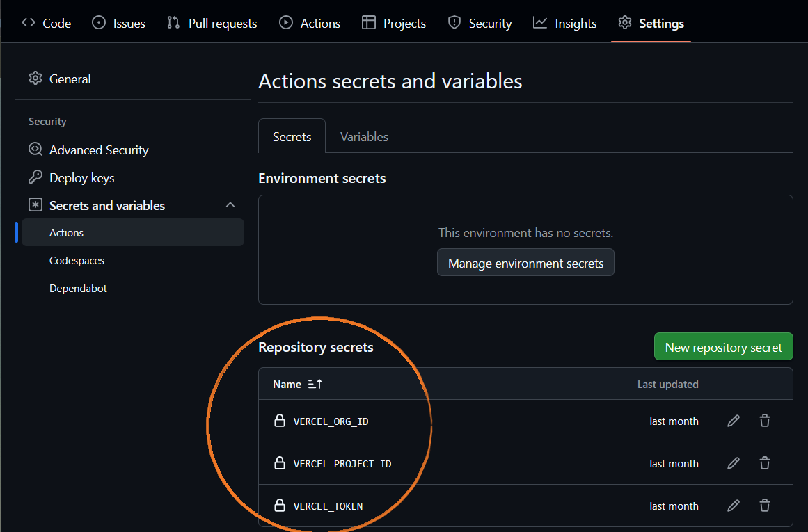The width and height of the screenshot is (808, 532).
Task: Click the Insights graph icon
Action: [x=539, y=23]
